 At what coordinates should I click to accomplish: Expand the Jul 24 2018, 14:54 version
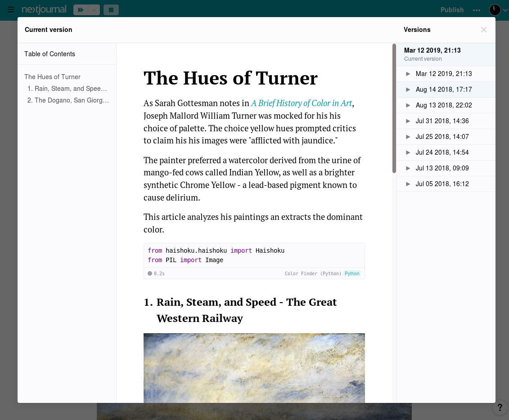pyautogui.click(x=408, y=152)
